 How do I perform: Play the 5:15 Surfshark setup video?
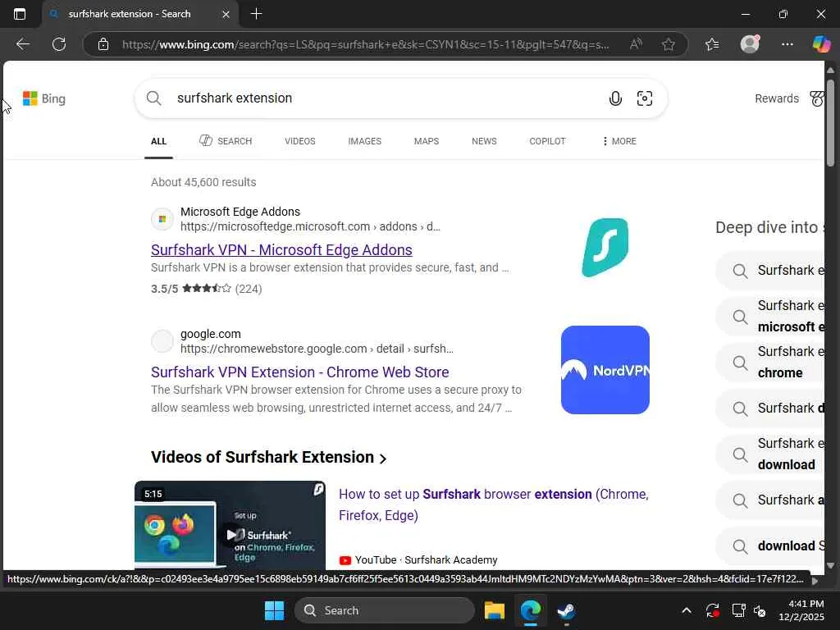coord(230,525)
